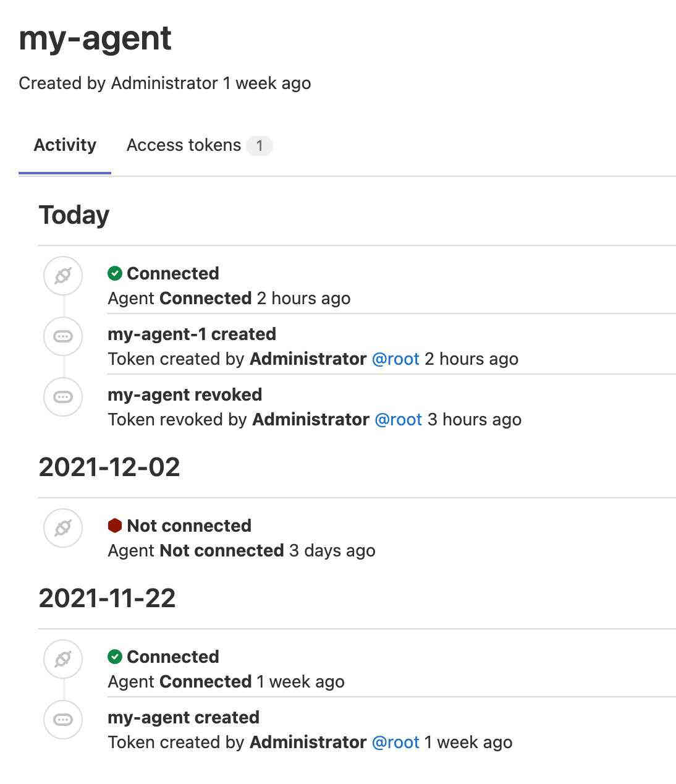
Task: Click the connection icon for 2021-11-22 Connected event
Action: [x=63, y=659]
